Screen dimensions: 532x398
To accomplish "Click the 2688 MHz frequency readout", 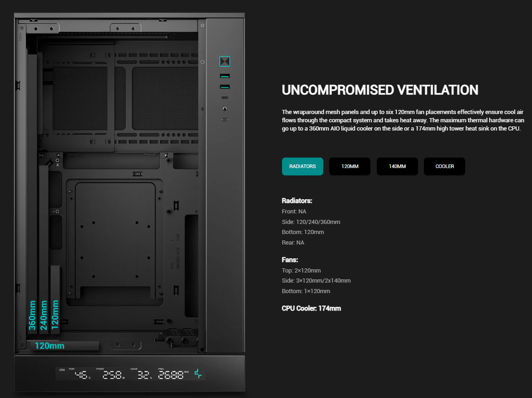I will coord(171,375).
